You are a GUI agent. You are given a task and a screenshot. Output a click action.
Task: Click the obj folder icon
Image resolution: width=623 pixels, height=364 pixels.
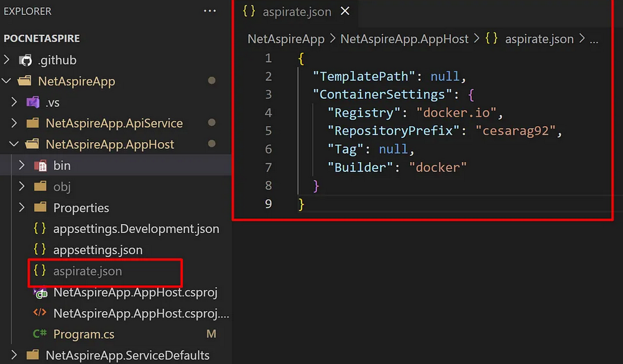click(40, 186)
